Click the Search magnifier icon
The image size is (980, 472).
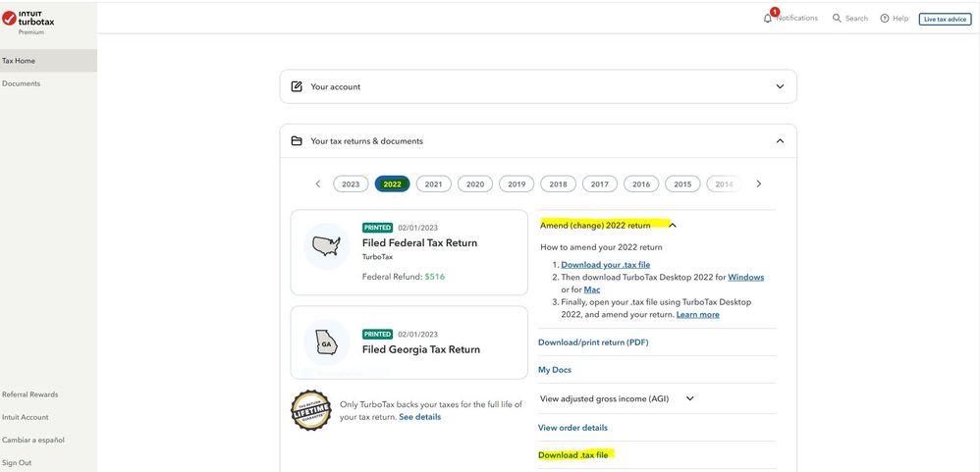[837, 18]
